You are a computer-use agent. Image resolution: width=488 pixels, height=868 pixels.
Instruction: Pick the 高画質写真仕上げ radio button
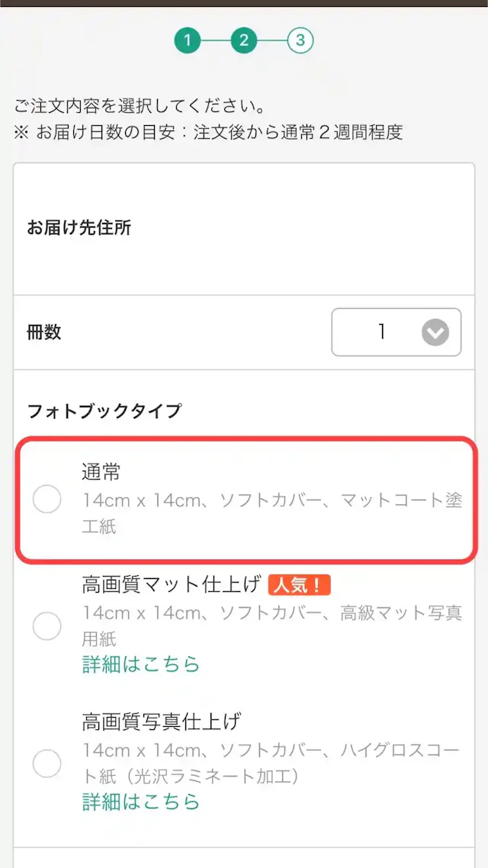click(47, 764)
